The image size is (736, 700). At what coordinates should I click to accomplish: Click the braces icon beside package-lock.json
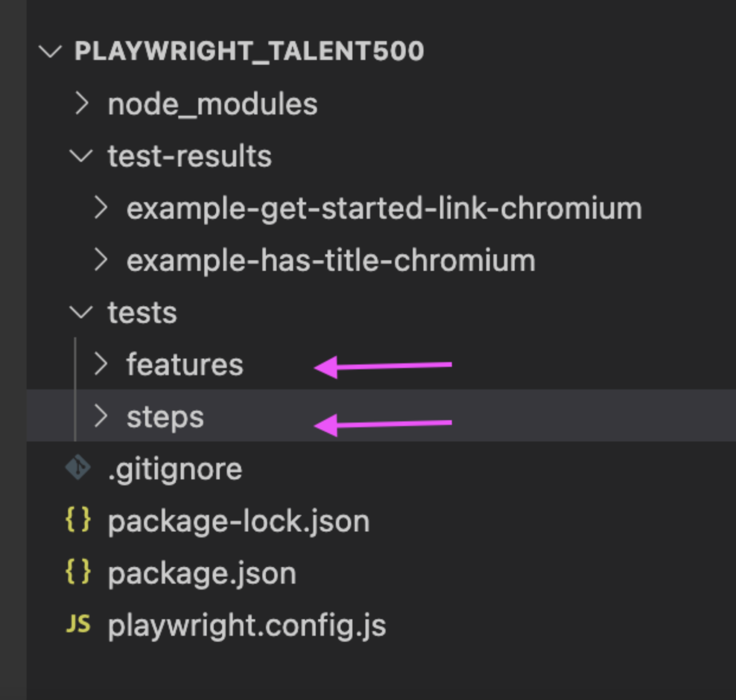coord(78,520)
